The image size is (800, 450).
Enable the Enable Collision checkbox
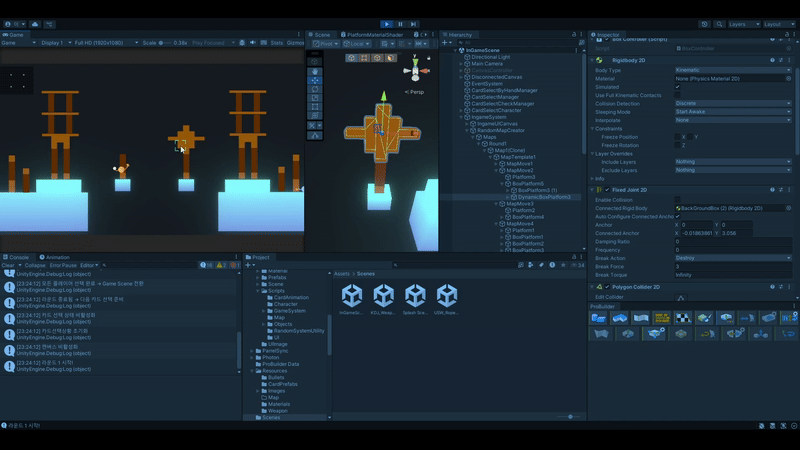pos(678,200)
